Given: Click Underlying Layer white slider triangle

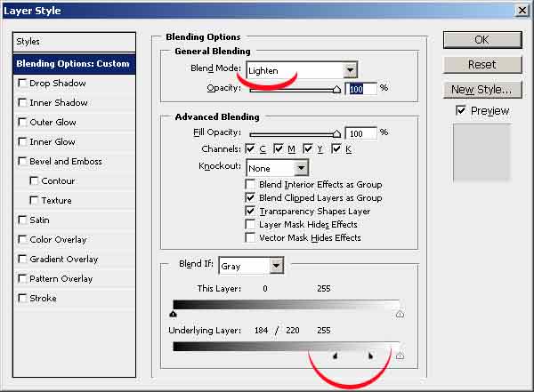Looking at the screenshot, I should 400,356.
